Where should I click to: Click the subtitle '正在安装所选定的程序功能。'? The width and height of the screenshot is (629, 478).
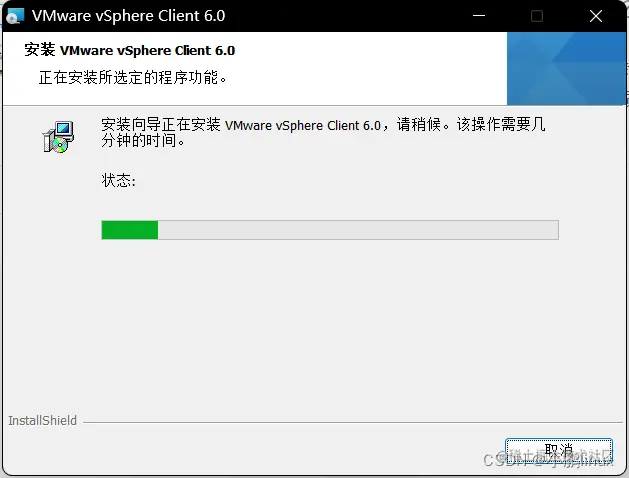pos(133,77)
